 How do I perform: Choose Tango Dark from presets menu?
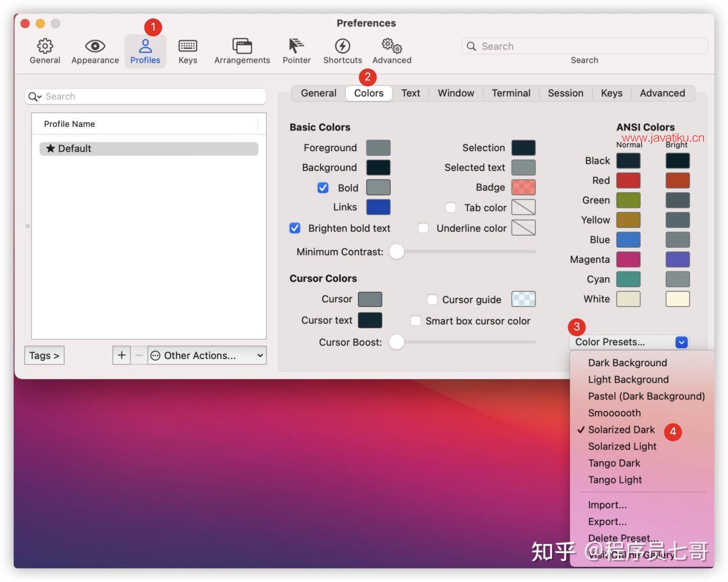pyautogui.click(x=614, y=463)
